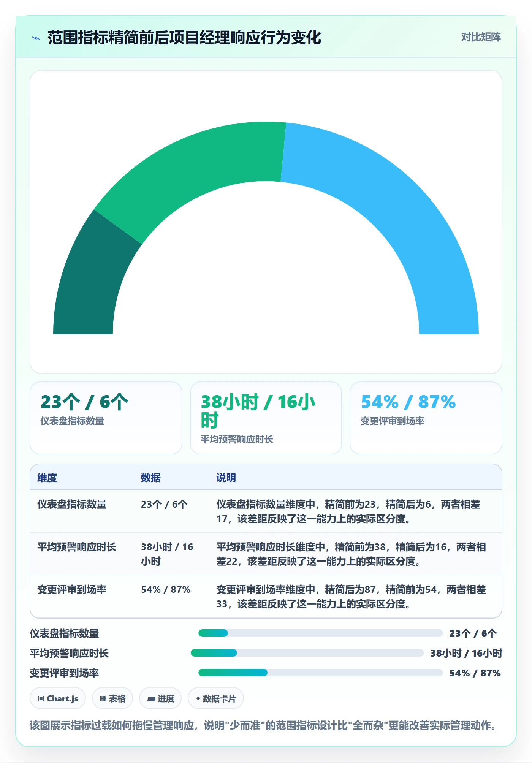This screenshot has width=532, height=763.
Task: Click the 对比矩阵 label in header
Action: (x=481, y=37)
